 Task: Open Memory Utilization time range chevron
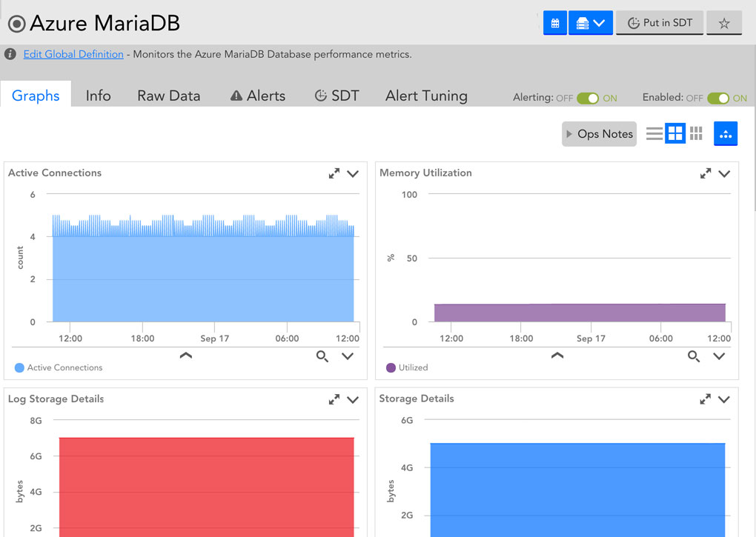pos(719,356)
